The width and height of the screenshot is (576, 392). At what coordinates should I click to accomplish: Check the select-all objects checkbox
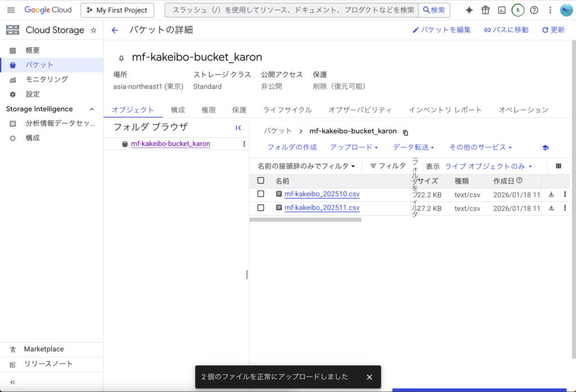[260, 181]
